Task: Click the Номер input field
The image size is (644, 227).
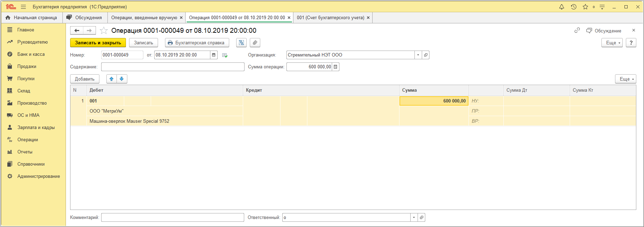Action: tap(122, 55)
